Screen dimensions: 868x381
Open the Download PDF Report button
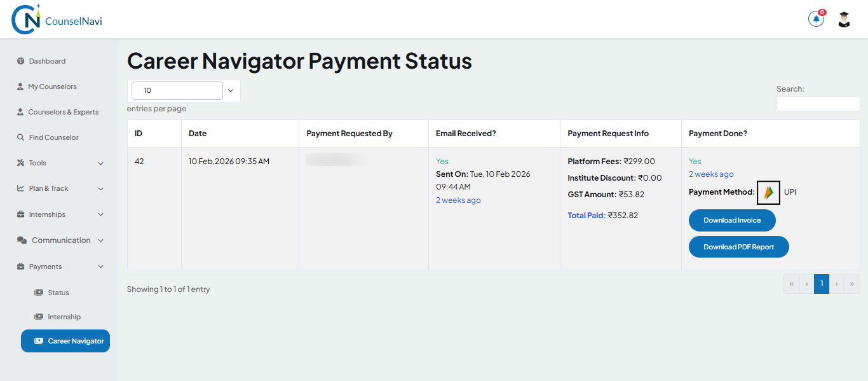click(x=738, y=246)
